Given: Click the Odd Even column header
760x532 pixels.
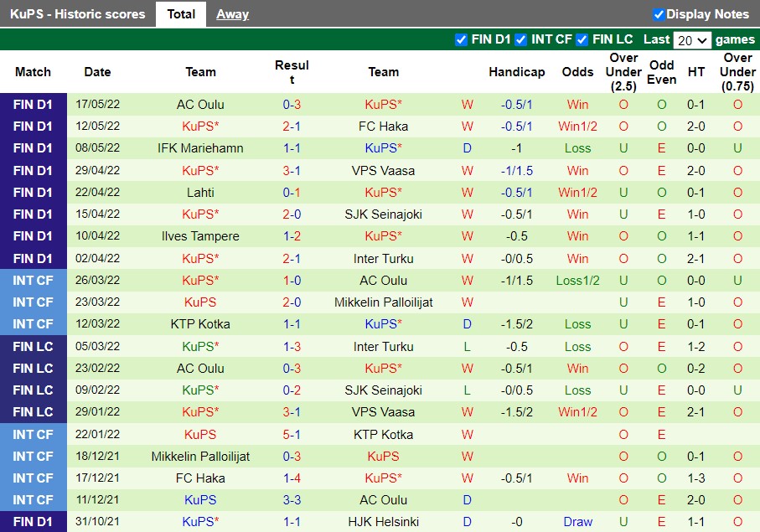Looking at the screenshot, I should point(662,72).
